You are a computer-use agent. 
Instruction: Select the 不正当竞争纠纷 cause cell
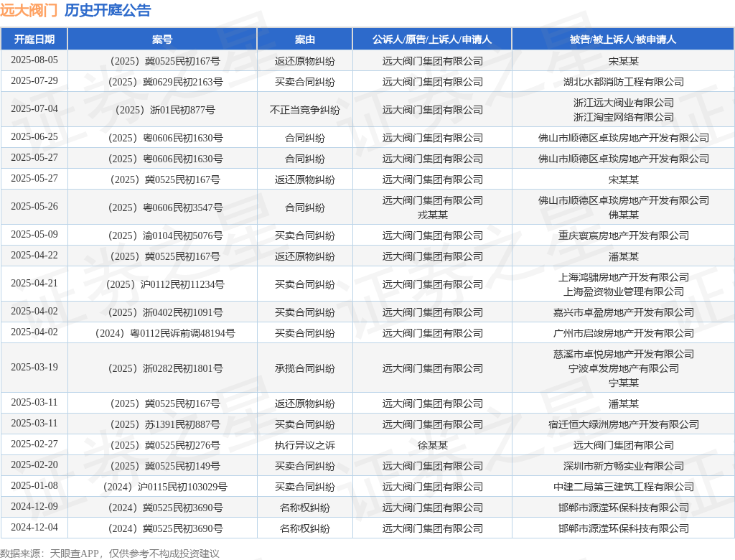click(304, 111)
